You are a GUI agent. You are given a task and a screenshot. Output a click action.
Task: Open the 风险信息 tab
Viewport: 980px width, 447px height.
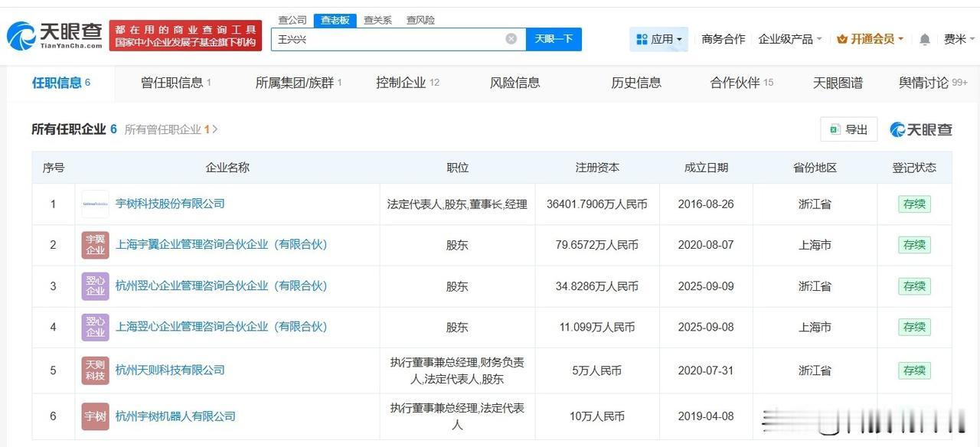pos(514,83)
